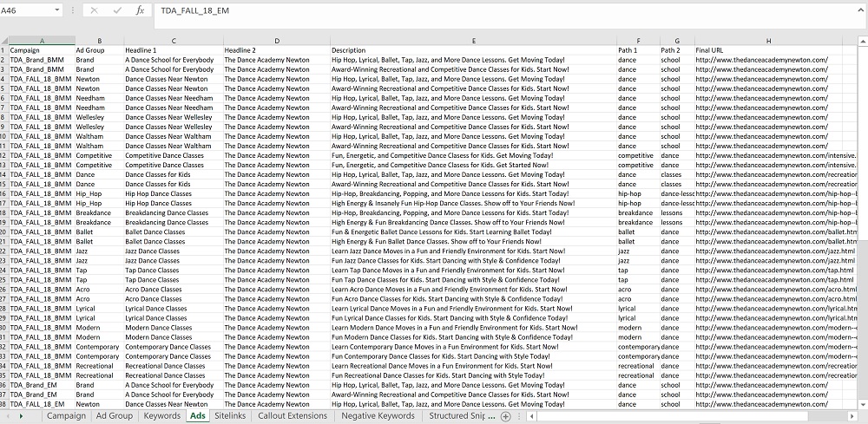Image resolution: width=868 pixels, height=424 pixels.
Task: Select The Dance Academy Newton in row 5
Action: click(x=277, y=88)
